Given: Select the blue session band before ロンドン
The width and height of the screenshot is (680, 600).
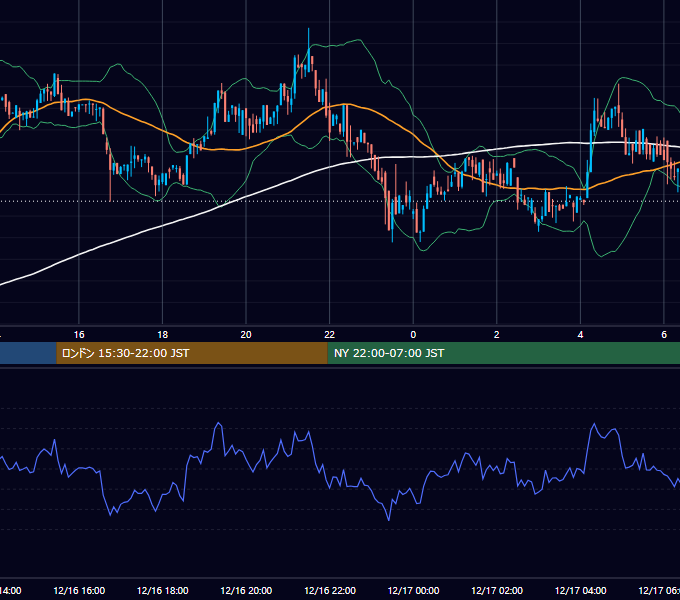Looking at the screenshot, I should [x=28, y=353].
